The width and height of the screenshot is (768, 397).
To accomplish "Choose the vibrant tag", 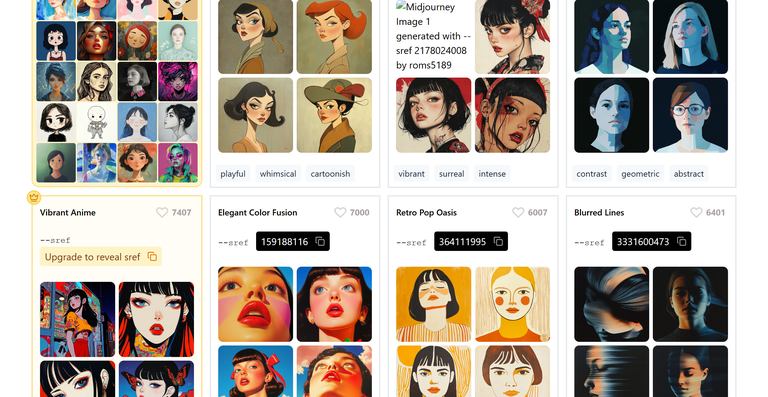I will point(411,174).
